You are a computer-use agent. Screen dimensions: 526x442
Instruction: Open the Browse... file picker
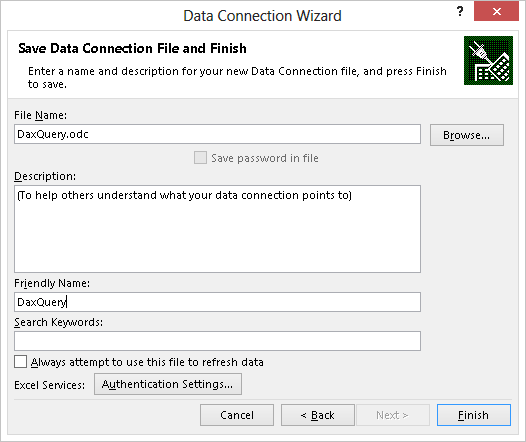coord(467,135)
